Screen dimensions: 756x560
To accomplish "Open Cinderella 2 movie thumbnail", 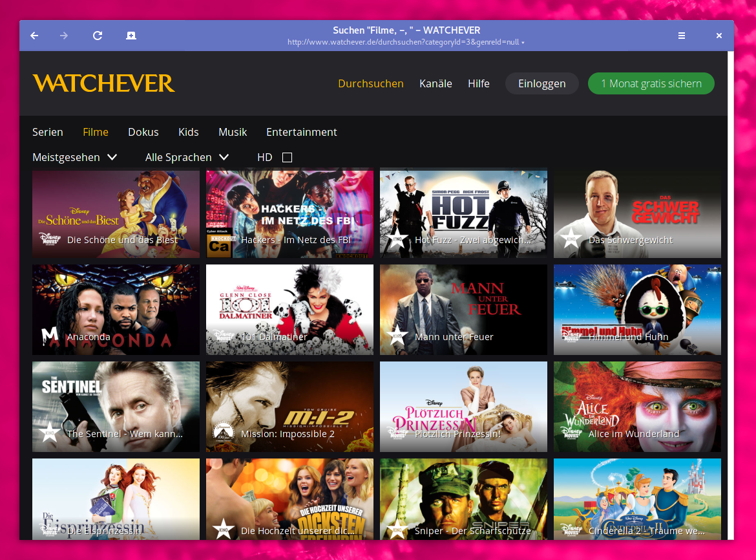I will (637, 499).
